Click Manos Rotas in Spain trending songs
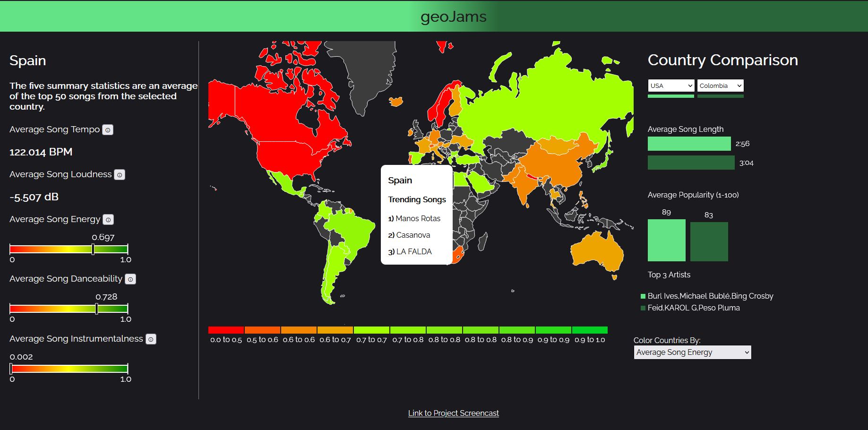 tap(418, 218)
